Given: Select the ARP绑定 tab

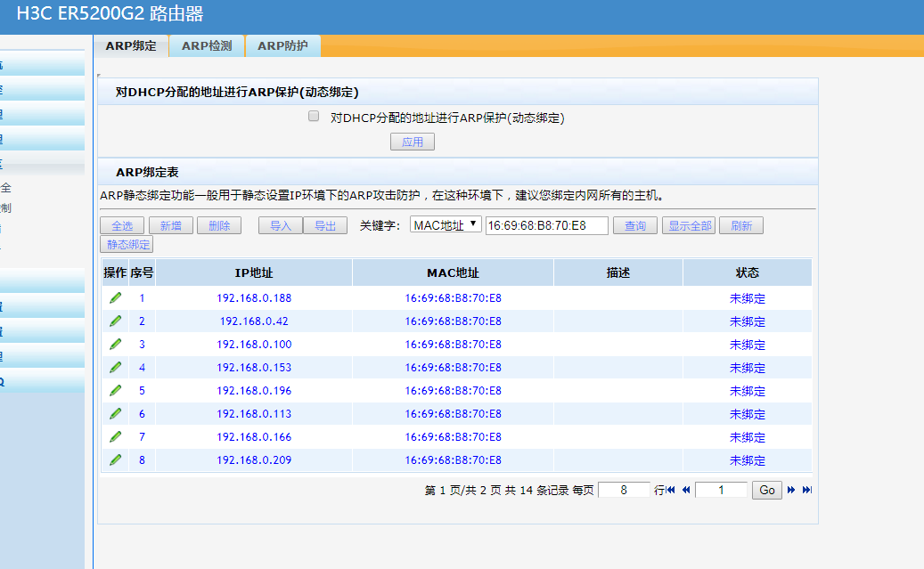Looking at the screenshot, I should tap(131, 46).
